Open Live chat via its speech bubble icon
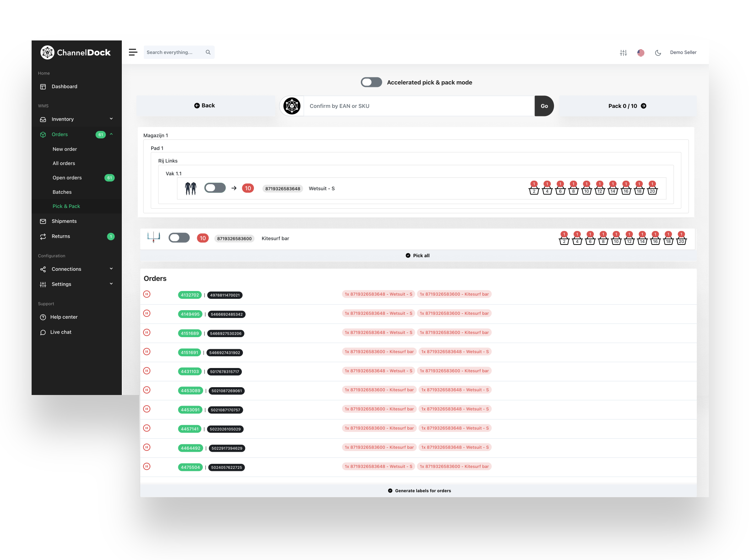 pos(43,332)
